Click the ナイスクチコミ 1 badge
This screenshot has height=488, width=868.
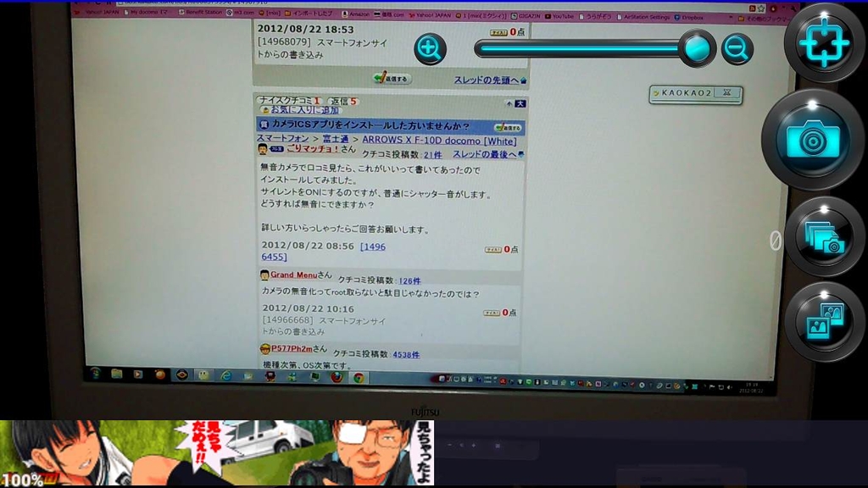(290, 100)
